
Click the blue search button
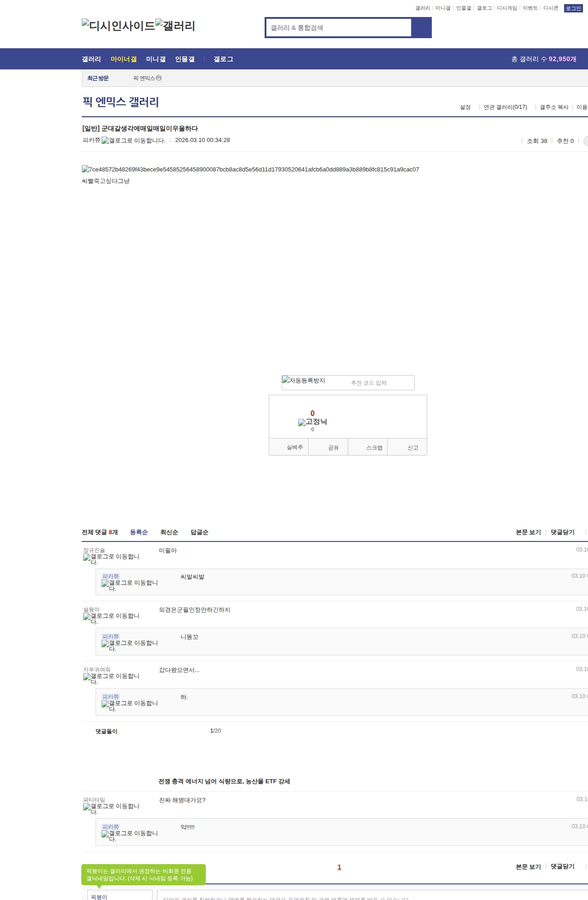(x=421, y=28)
